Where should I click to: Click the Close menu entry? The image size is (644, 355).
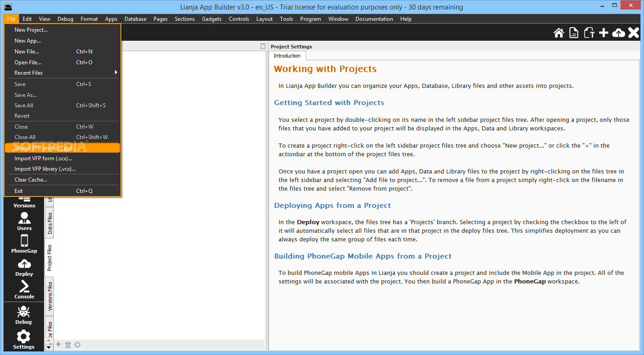[62, 127]
